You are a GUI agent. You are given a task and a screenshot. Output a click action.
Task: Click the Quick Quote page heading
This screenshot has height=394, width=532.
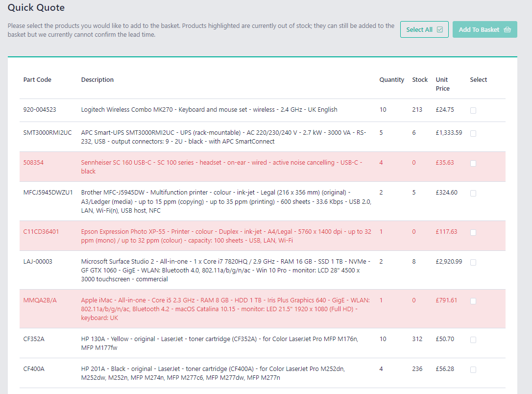(36, 7)
